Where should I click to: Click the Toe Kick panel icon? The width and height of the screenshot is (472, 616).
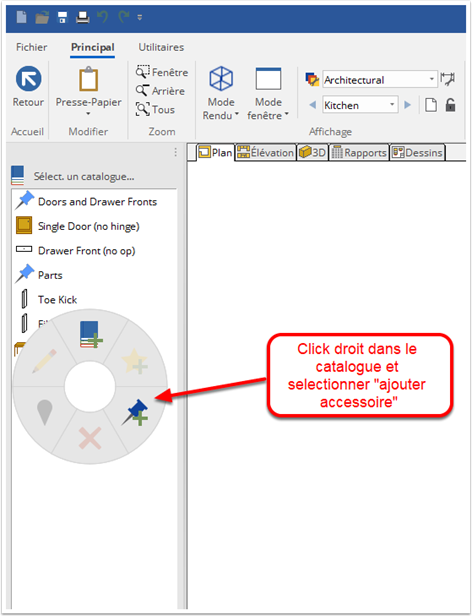[x=24, y=299]
